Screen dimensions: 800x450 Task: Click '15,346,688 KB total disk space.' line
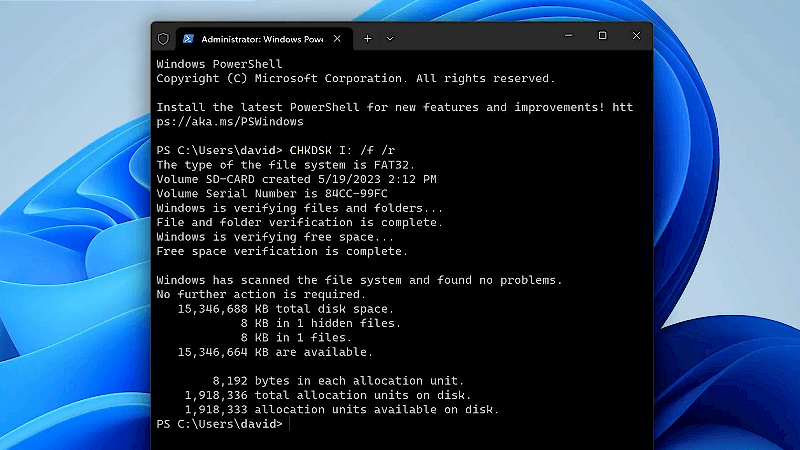(x=286, y=309)
